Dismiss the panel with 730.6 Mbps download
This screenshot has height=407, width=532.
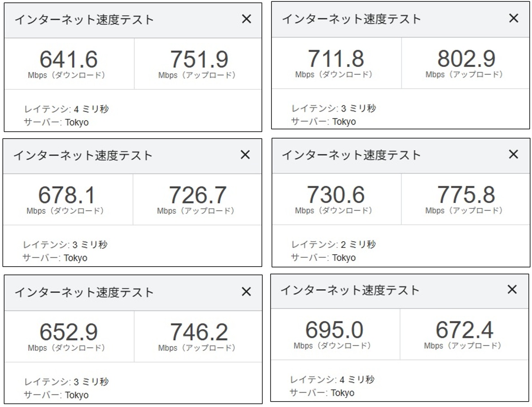(514, 154)
